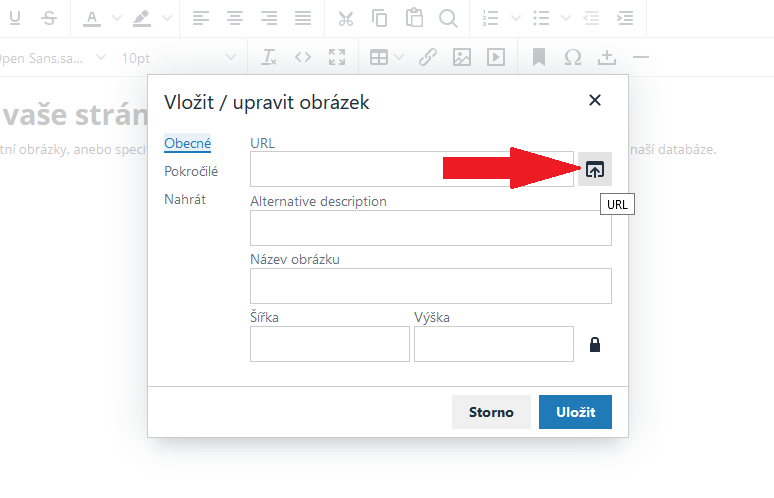774x498 pixels.
Task: Click the browse source image icon
Action: point(595,170)
